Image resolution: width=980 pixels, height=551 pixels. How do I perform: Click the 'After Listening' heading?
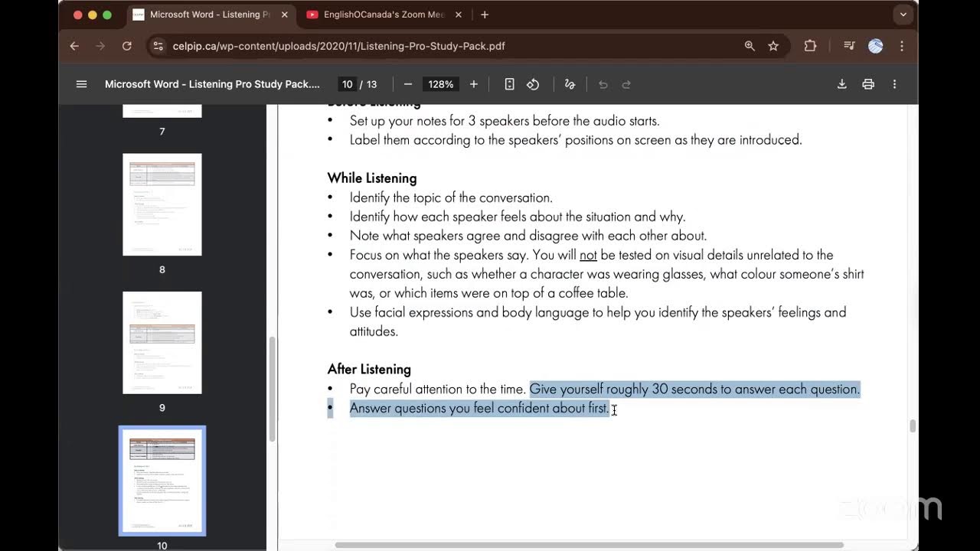tap(369, 369)
